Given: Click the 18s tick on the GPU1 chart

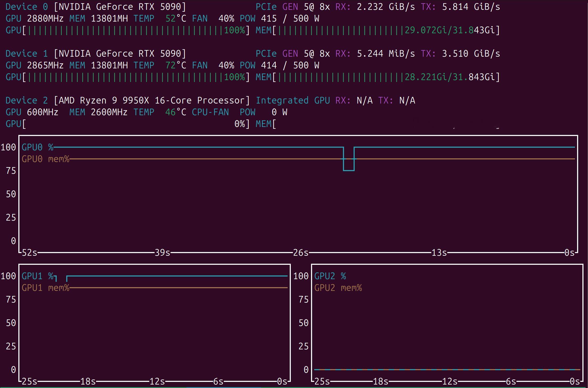Looking at the screenshot, I should 88,382.
